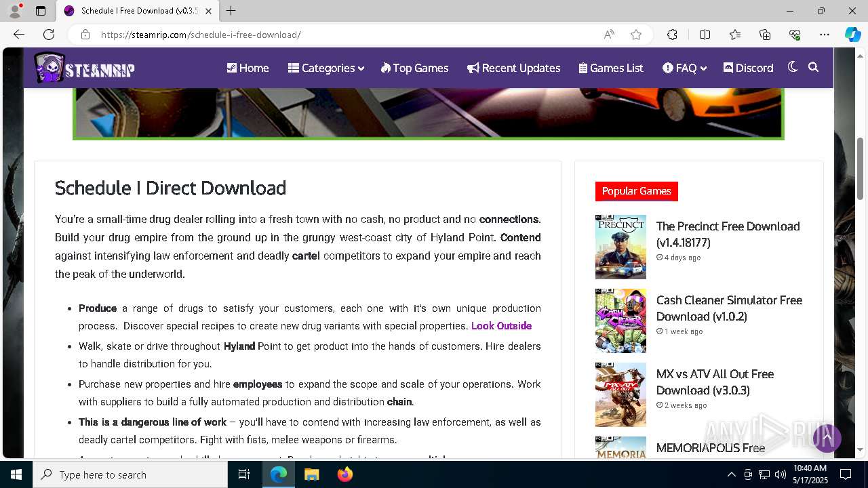Open the Home menu item
Viewport: 868px width, 488px height.
click(248, 68)
